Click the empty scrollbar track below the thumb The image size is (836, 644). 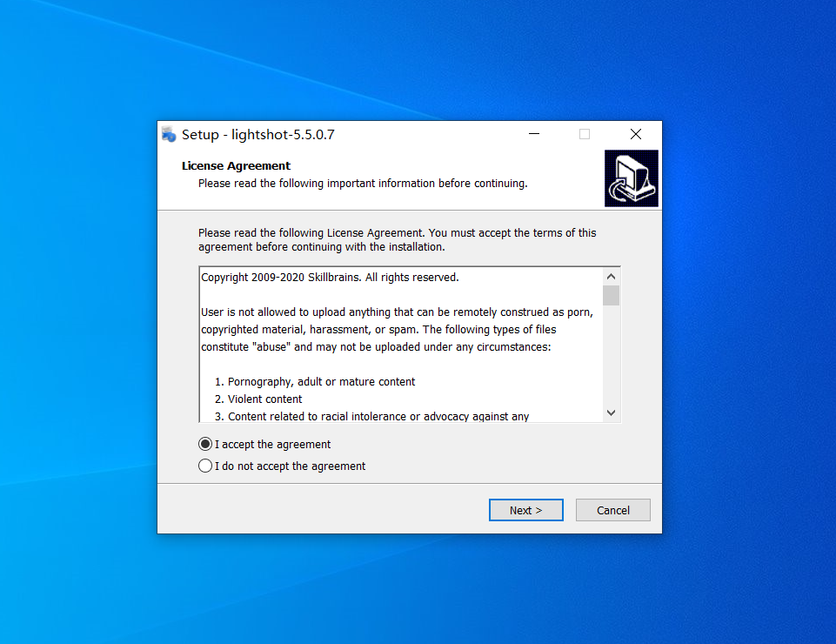pos(611,355)
